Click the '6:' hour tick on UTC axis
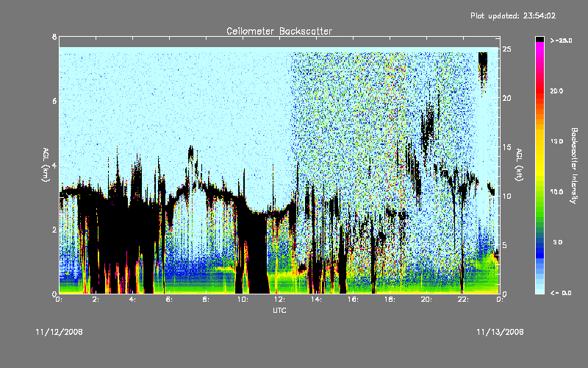 pyautogui.click(x=169, y=300)
